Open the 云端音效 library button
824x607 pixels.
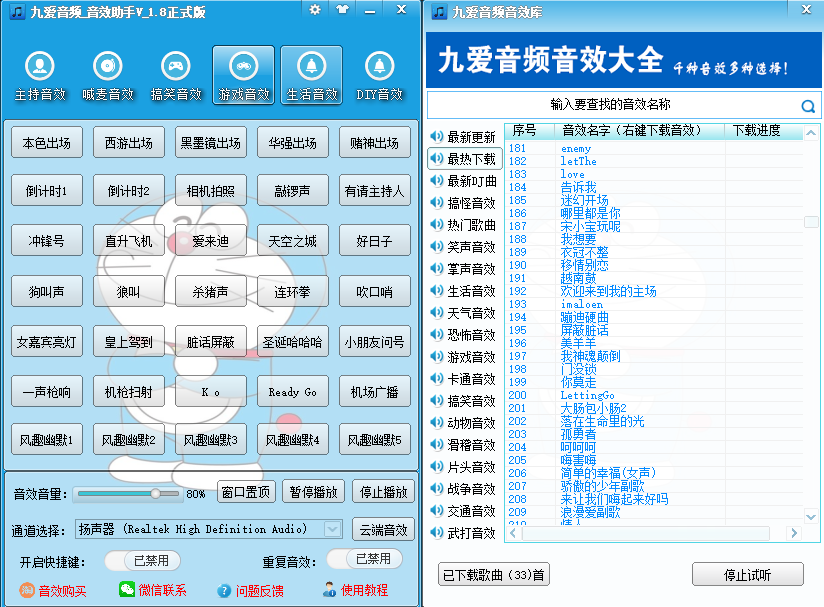[384, 530]
